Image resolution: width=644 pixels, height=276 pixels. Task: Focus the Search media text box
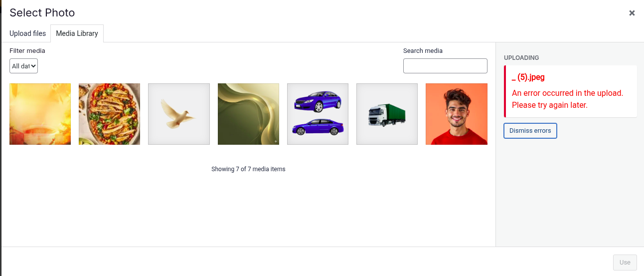tap(445, 66)
